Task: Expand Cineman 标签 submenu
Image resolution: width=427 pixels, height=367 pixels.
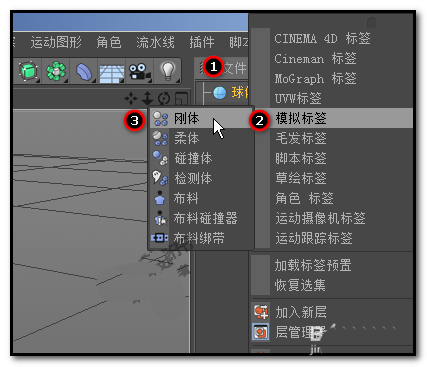Action: point(315,59)
